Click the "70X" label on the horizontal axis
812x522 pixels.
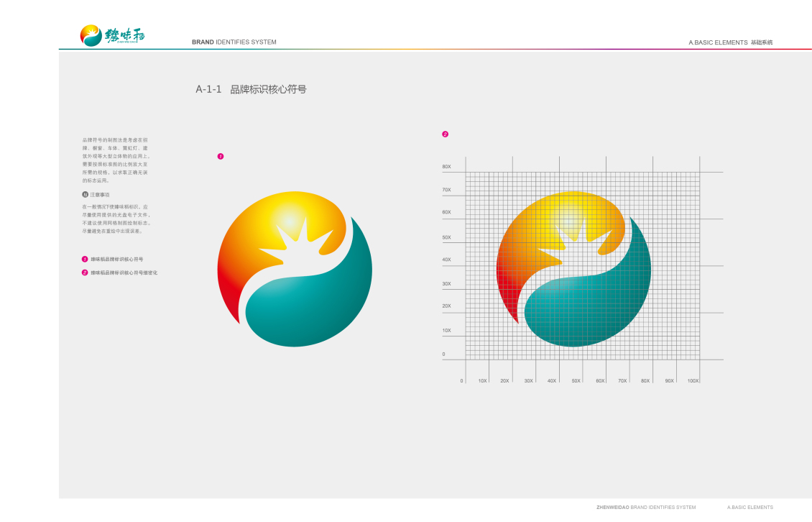(x=622, y=381)
